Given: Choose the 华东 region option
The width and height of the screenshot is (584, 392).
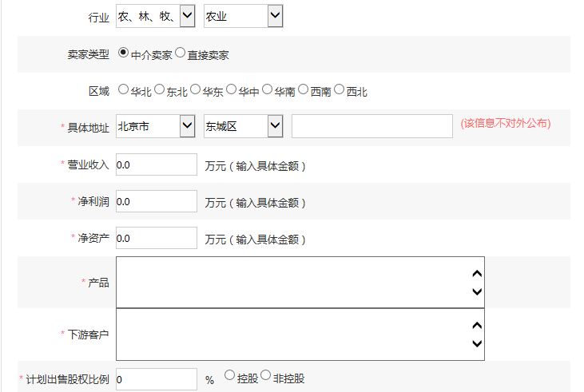Looking at the screenshot, I should tap(195, 89).
